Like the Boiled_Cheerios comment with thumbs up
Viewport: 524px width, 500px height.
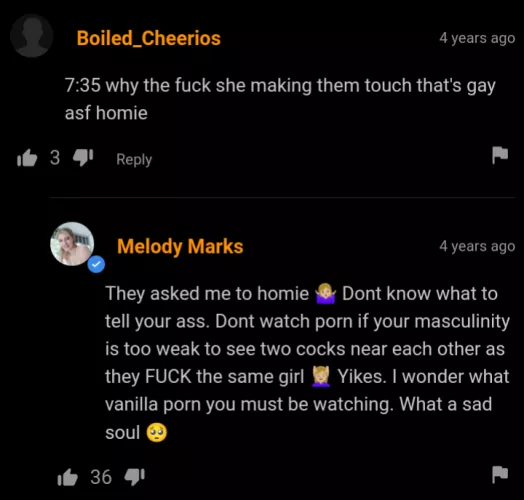[27, 158]
